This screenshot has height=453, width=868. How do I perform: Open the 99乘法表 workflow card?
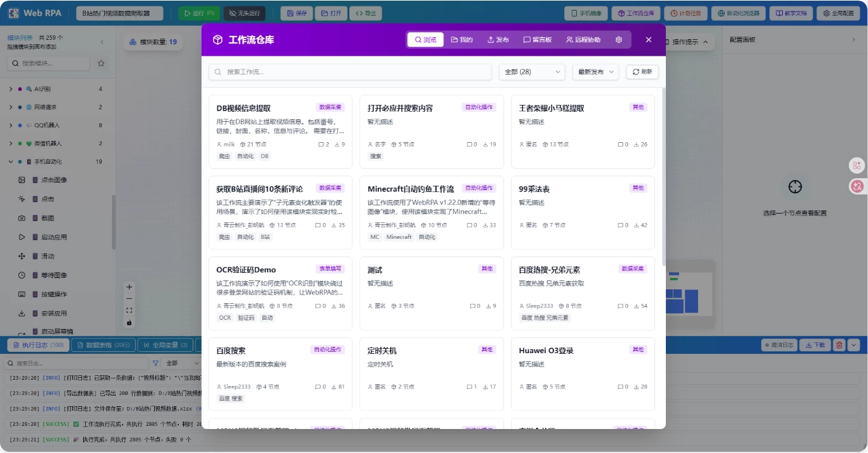click(x=583, y=212)
